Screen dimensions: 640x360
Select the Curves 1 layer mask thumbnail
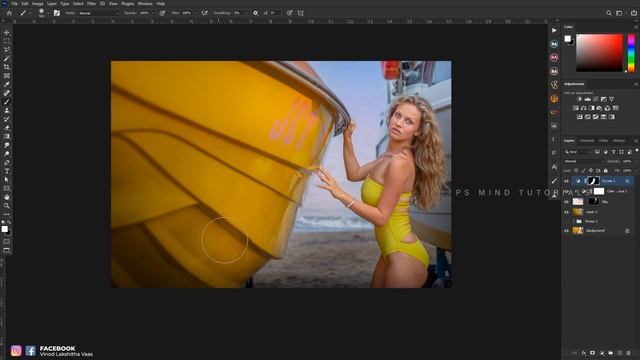(593, 181)
